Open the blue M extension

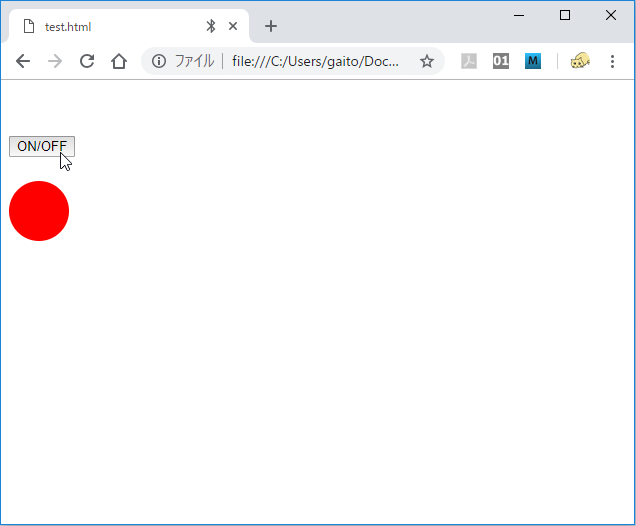(533, 61)
